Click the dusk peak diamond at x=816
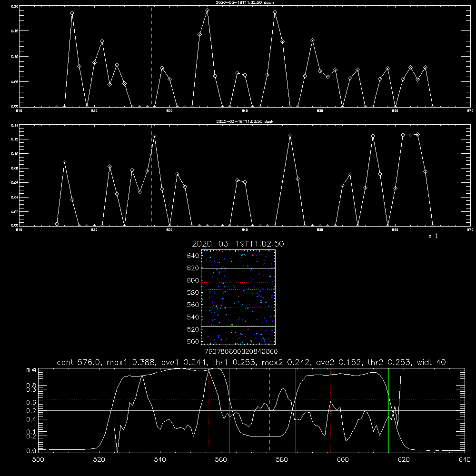476x476 pixels. click(x=64, y=162)
